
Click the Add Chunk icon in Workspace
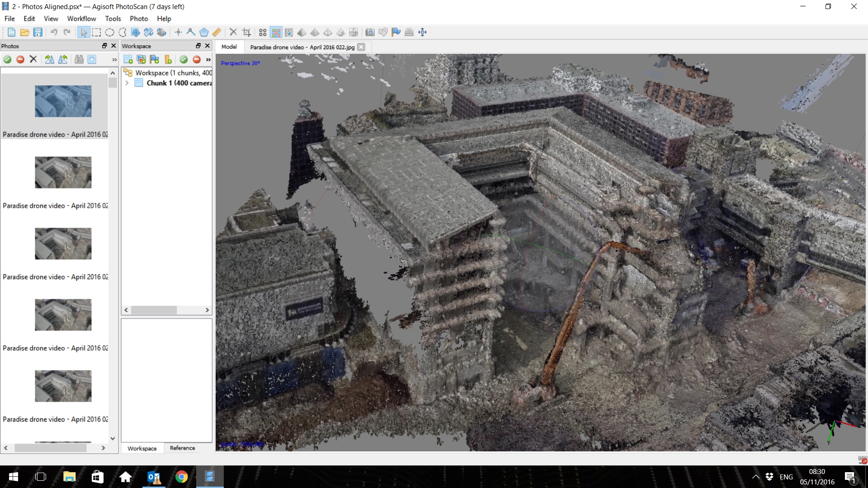(128, 59)
